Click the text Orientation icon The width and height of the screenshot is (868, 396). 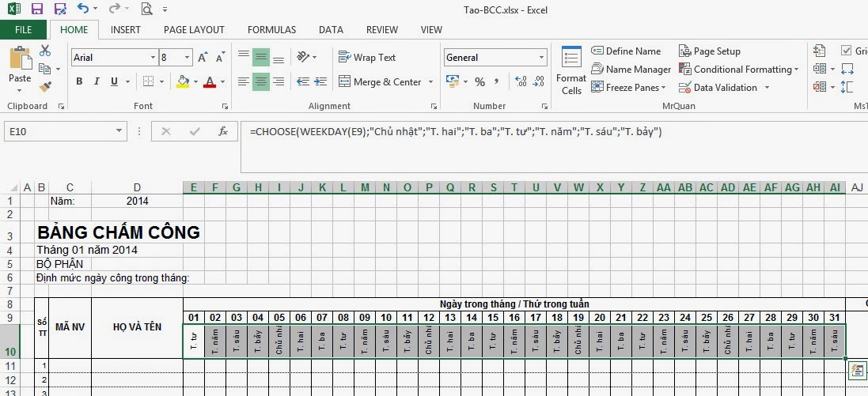pyautogui.click(x=303, y=57)
